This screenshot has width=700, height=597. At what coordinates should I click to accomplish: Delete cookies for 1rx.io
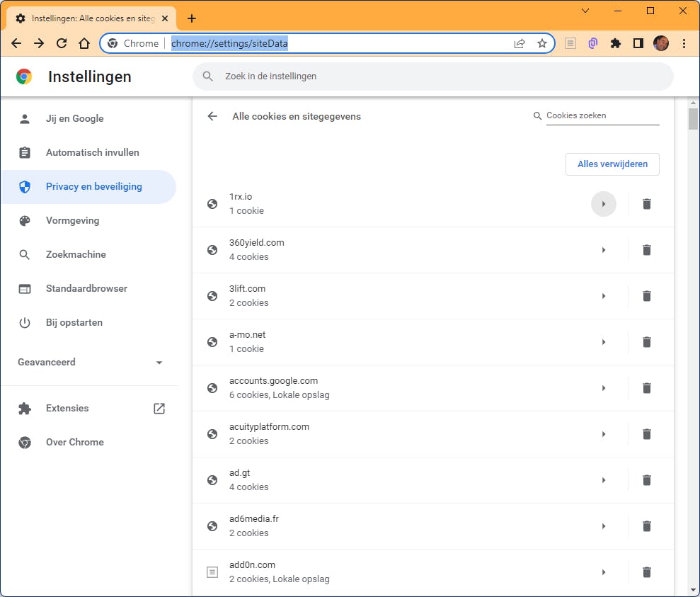[x=646, y=204]
